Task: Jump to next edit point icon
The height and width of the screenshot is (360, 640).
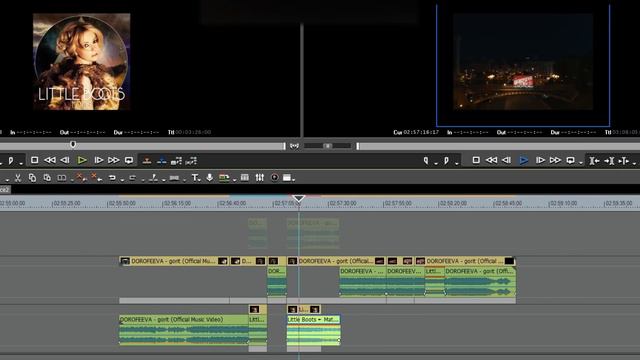Action: pos(609,161)
